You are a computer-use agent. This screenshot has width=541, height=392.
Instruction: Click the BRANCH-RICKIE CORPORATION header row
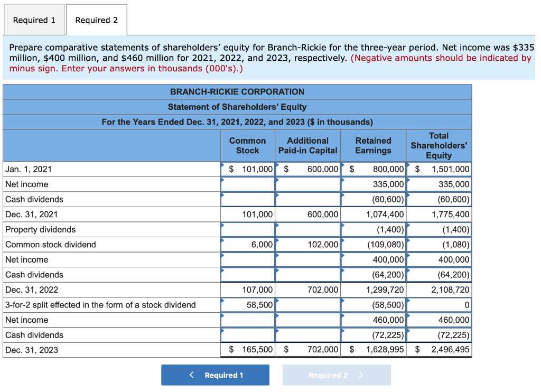coord(237,91)
